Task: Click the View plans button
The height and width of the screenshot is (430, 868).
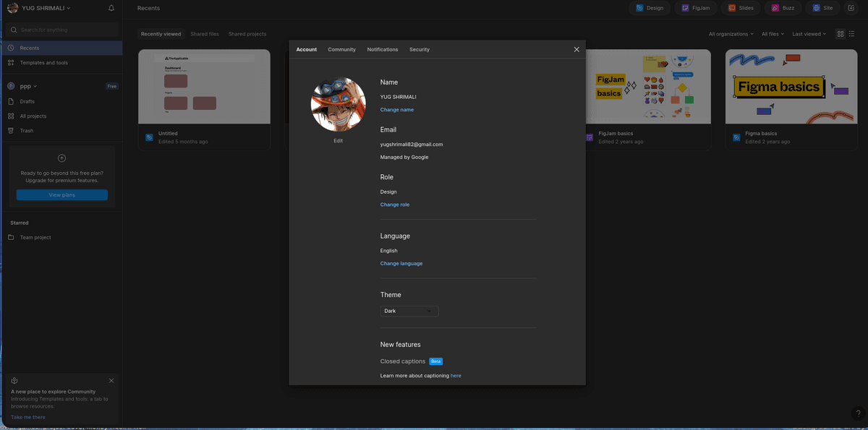Action: (61, 195)
